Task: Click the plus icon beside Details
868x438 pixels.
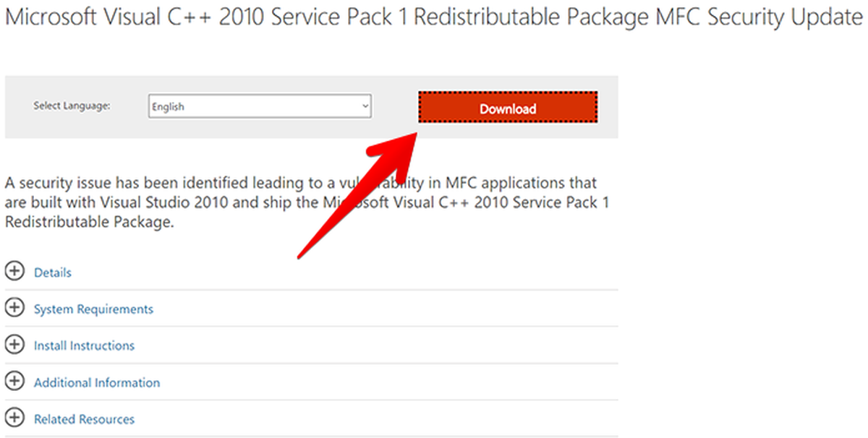Action: point(14,272)
